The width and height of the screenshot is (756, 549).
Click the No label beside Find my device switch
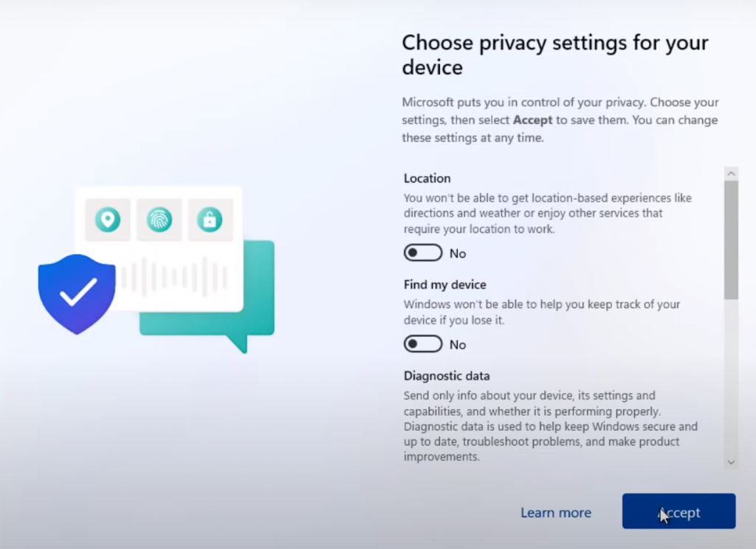tap(458, 345)
